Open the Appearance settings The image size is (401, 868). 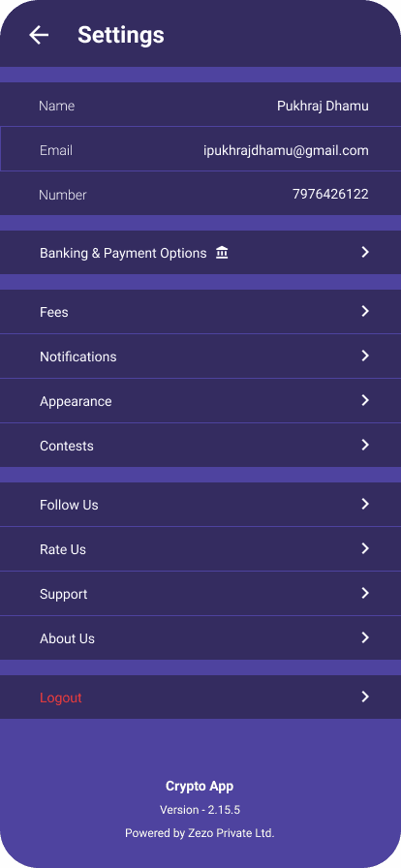tap(200, 401)
